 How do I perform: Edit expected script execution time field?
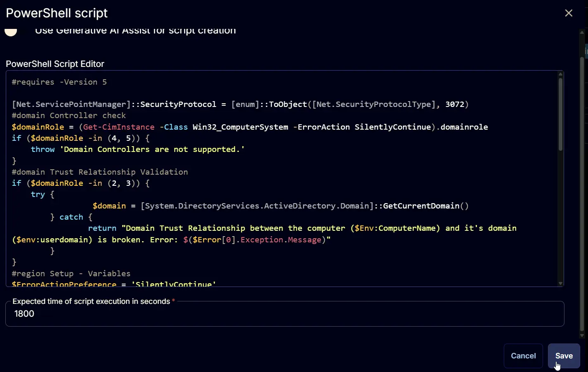click(x=285, y=314)
